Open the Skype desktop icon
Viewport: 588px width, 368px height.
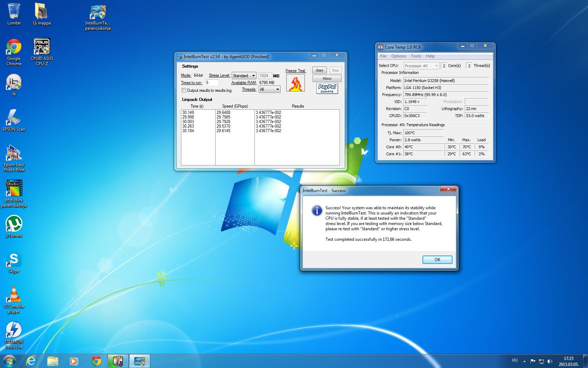click(14, 263)
